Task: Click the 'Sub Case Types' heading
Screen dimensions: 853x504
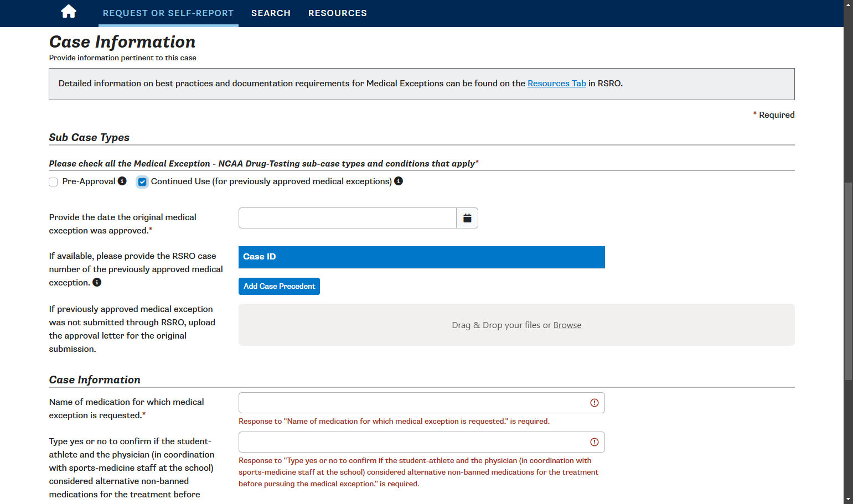Action: (89, 137)
